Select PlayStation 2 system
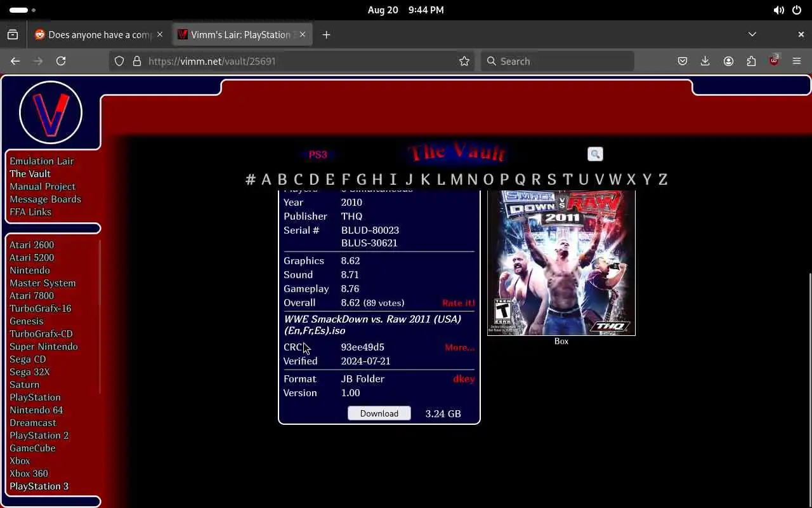The image size is (812, 508). click(x=39, y=436)
